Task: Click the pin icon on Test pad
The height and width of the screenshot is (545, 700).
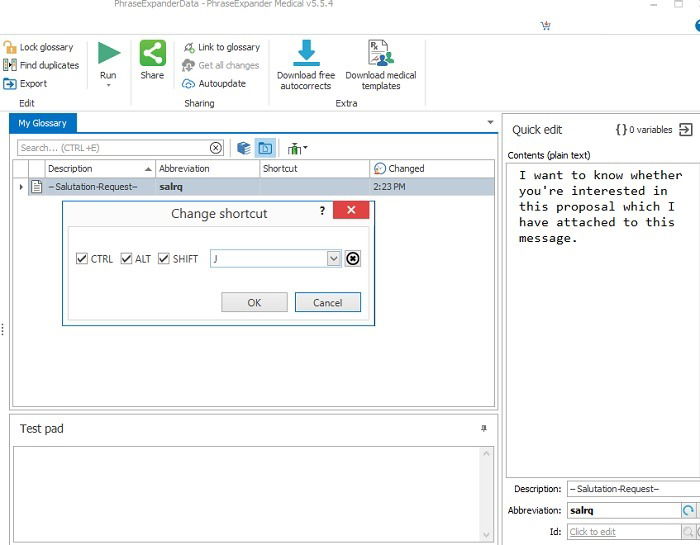Action: coord(483,429)
